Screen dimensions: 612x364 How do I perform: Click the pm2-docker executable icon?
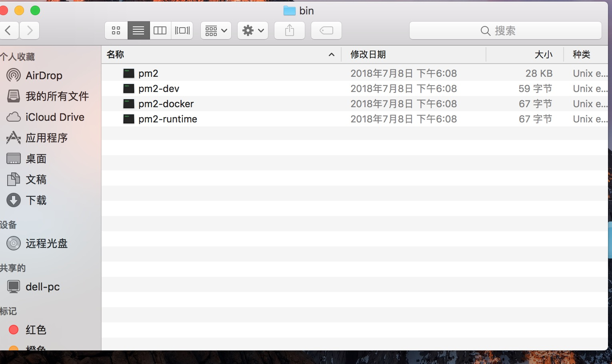pos(128,104)
